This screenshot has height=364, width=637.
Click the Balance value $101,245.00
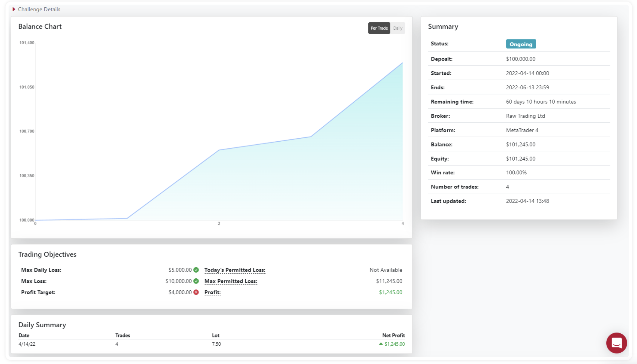coord(520,144)
